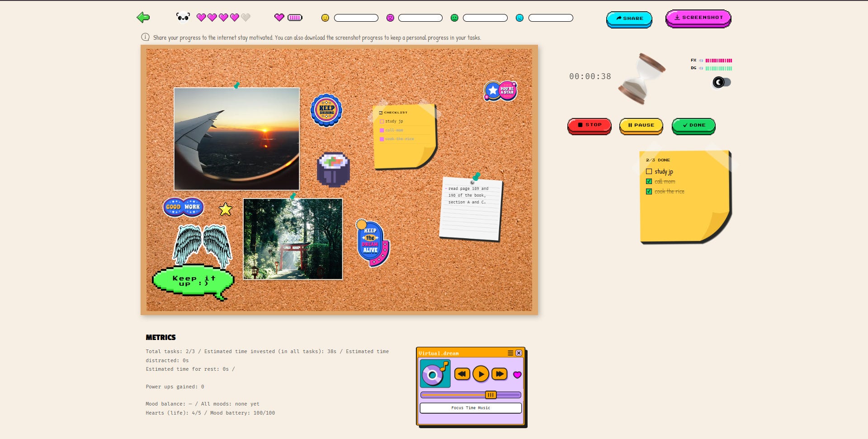Click the Keep Shining sticker
Image resolution: width=868 pixels, height=439 pixels.
coord(326,110)
